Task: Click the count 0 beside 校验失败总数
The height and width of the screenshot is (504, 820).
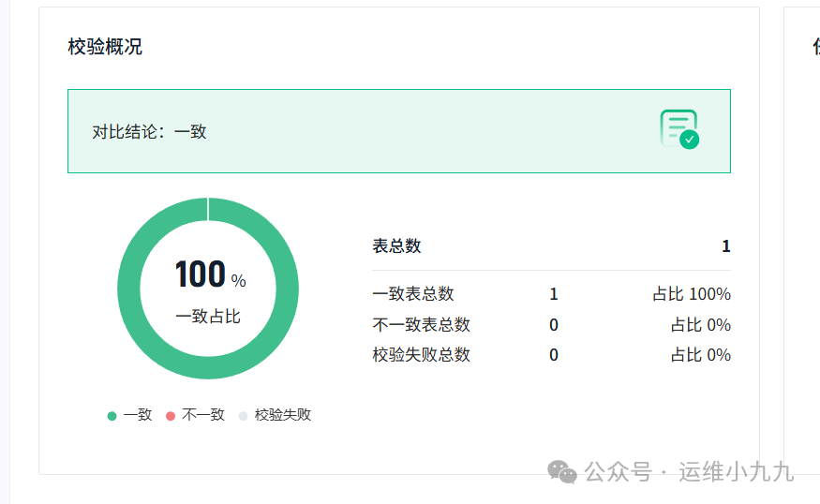Action: click(x=554, y=355)
